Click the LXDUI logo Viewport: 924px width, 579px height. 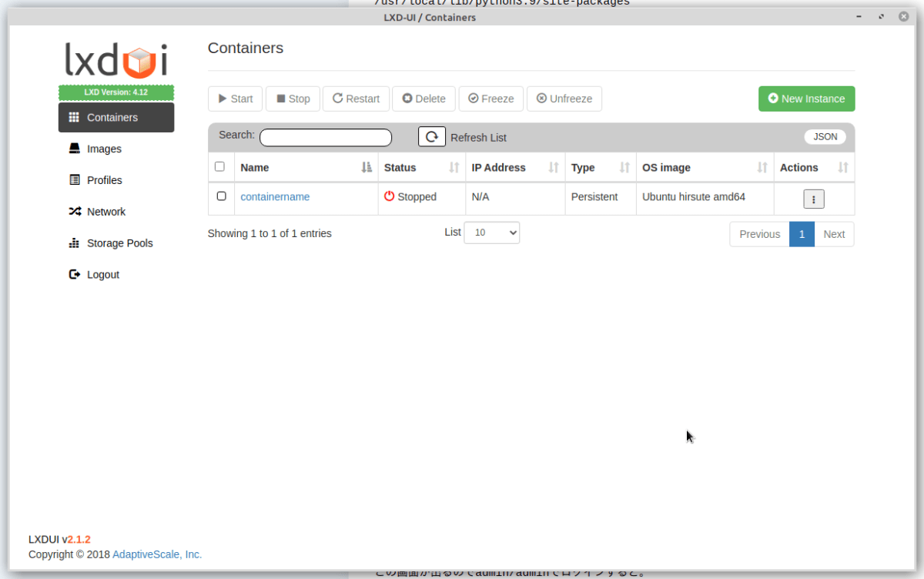point(116,59)
